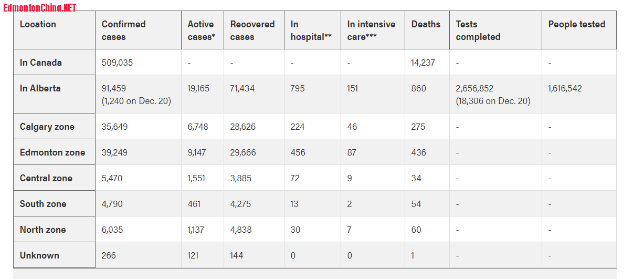Click the In Canada row label
Image resolution: width=644 pixels, height=279 pixels.
pos(41,63)
